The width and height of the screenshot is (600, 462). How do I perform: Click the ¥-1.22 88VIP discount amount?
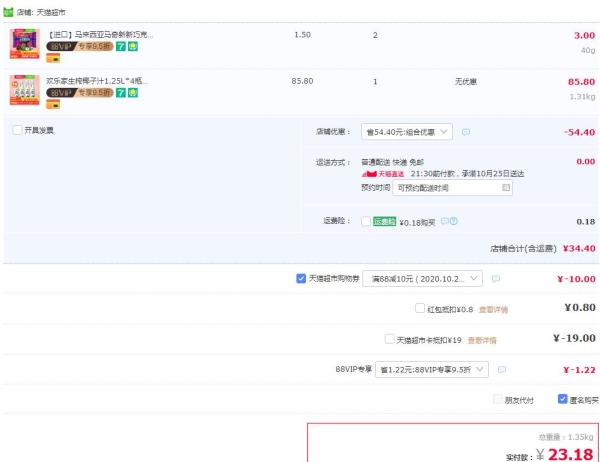pos(579,370)
